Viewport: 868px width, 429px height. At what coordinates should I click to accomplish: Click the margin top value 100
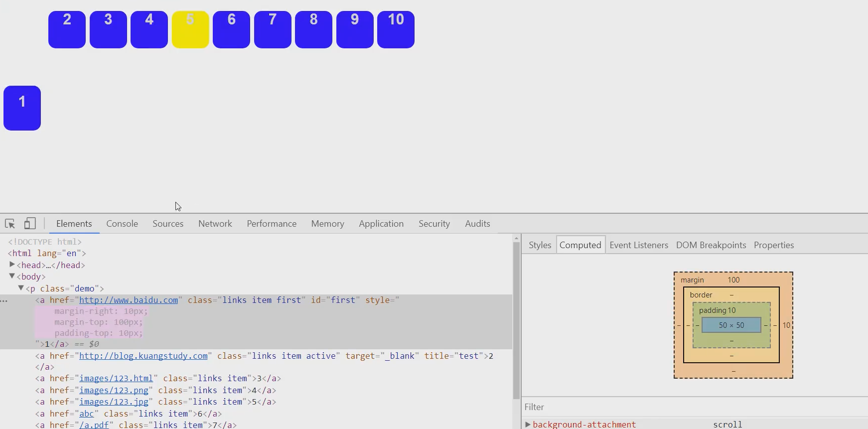(733, 280)
